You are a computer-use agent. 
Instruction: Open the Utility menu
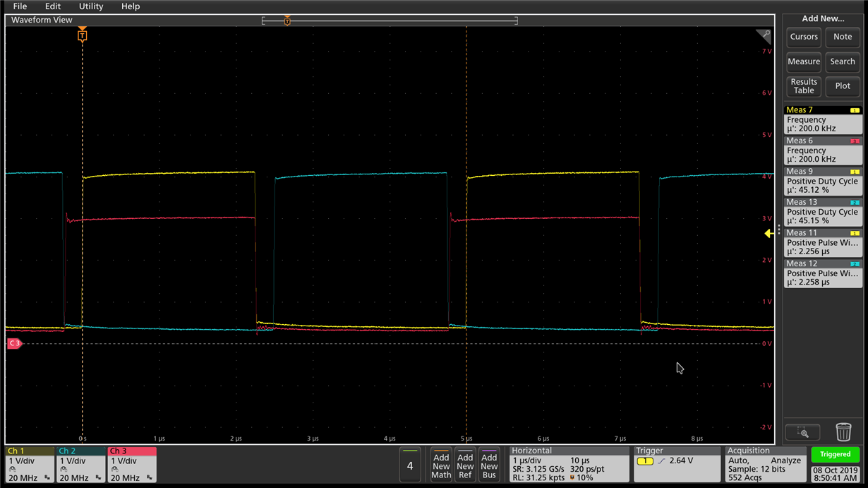coord(91,6)
